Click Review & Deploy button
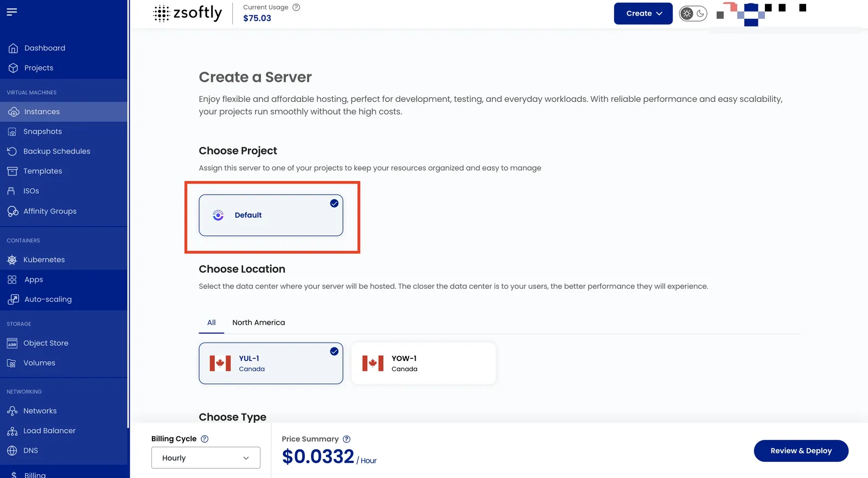This screenshot has height=478, width=868. [801, 451]
